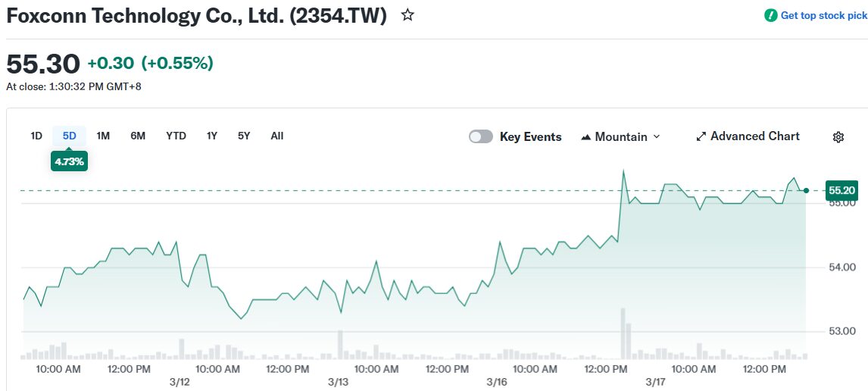Click the Key Events label

(x=530, y=137)
